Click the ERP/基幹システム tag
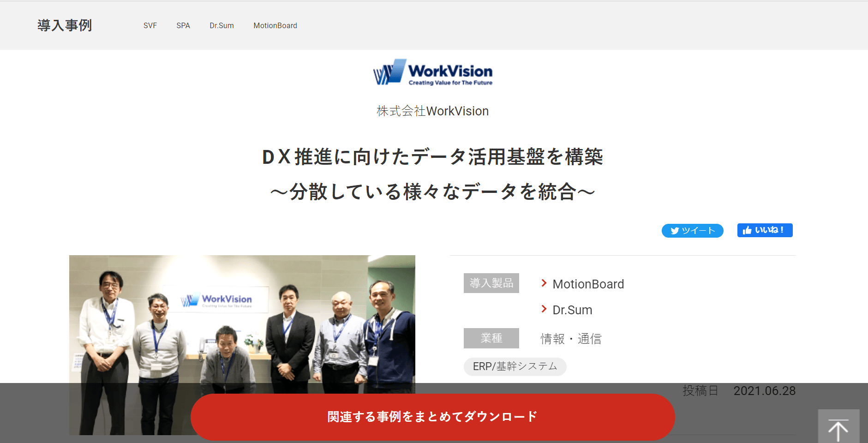 515,366
